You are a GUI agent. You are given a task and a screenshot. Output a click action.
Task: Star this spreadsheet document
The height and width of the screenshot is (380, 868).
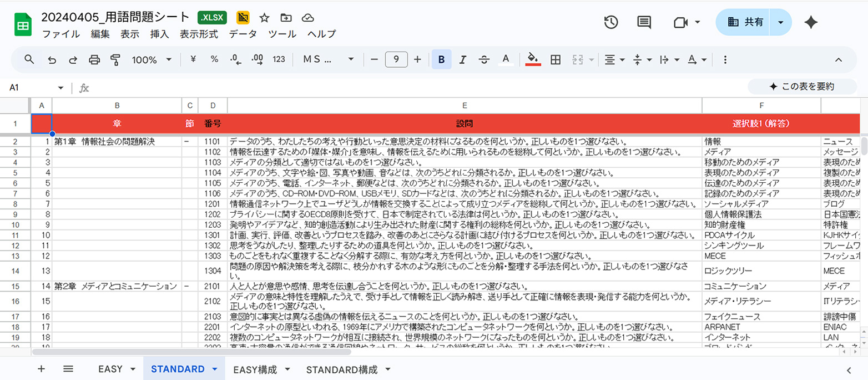coord(265,17)
